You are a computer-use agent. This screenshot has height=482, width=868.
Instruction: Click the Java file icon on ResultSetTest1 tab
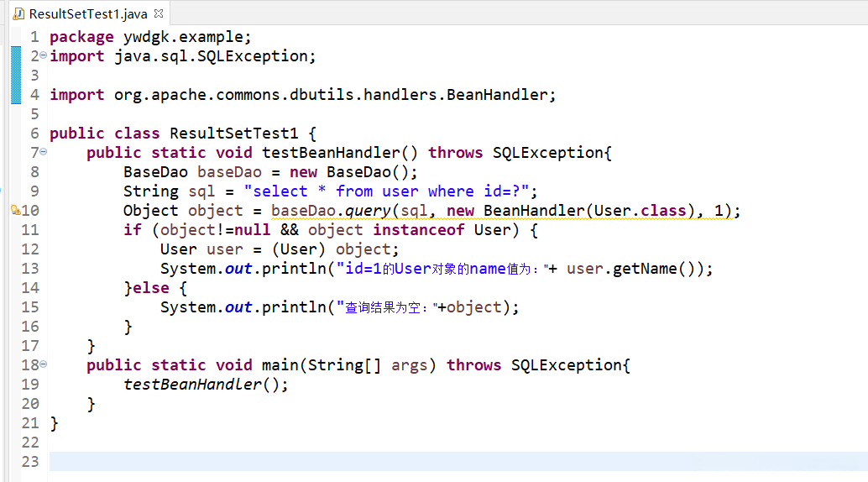[x=18, y=14]
